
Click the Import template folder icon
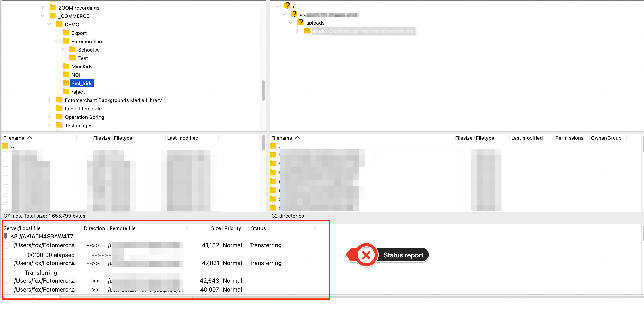pos(59,108)
